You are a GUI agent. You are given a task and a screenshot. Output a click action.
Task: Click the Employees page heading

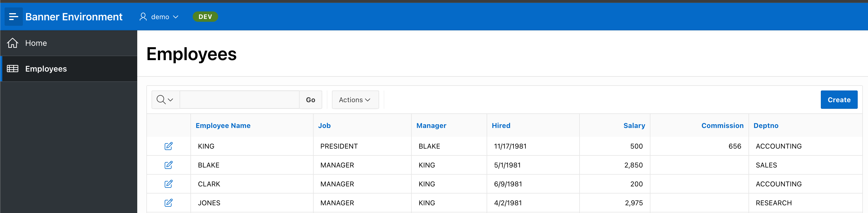191,54
